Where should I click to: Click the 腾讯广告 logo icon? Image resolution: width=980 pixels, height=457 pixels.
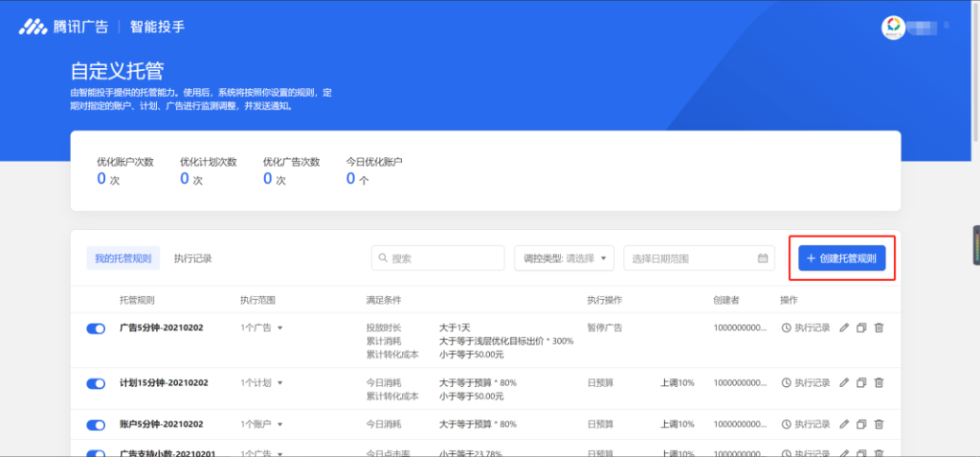[x=33, y=27]
